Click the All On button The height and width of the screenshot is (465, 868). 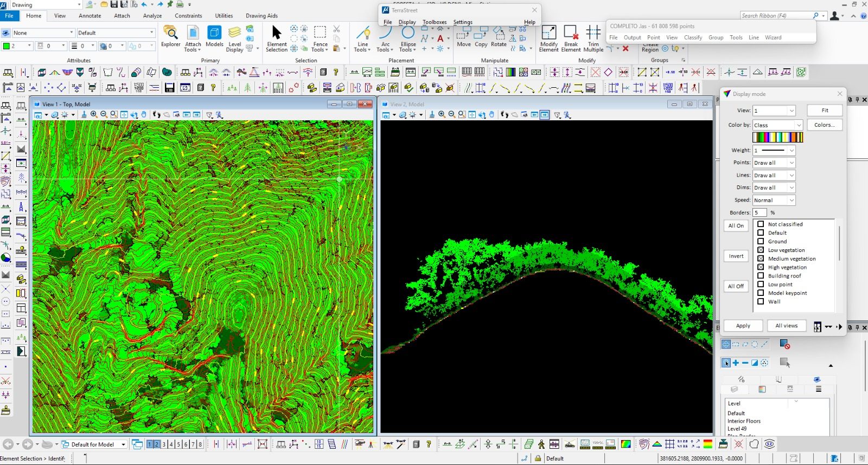click(x=736, y=225)
